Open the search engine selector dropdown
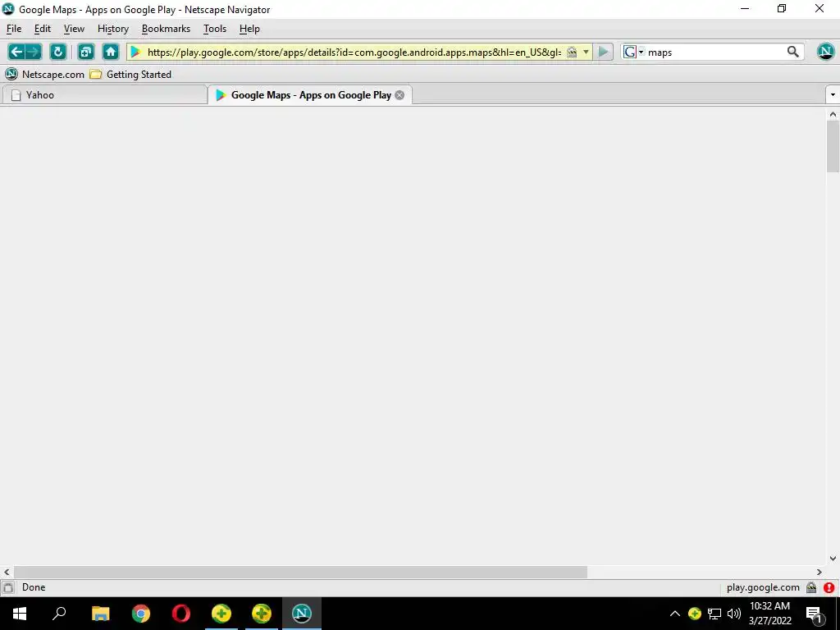This screenshot has height=630, width=840. pos(634,52)
